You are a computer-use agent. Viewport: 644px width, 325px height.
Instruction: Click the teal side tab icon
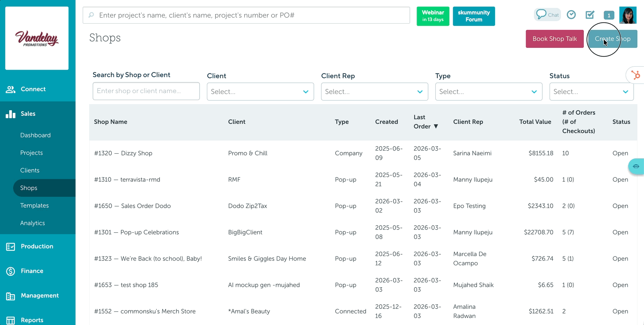pos(636,166)
